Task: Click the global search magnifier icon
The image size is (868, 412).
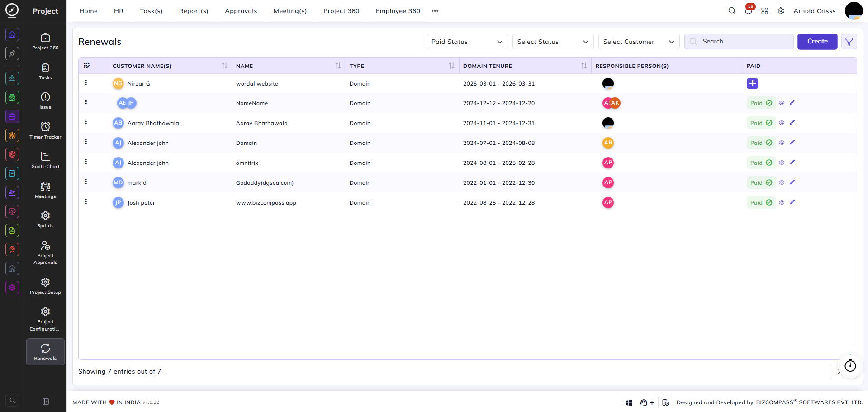Action: coord(732,11)
